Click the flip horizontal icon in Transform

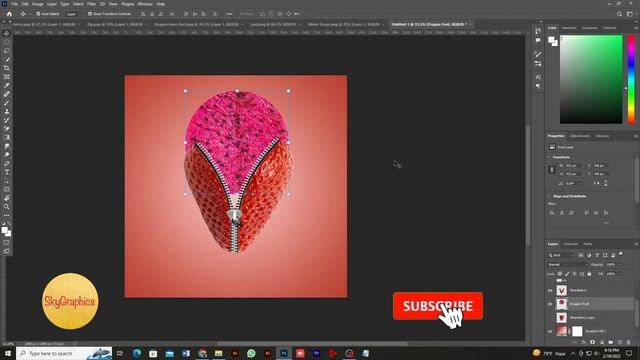tap(596, 184)
